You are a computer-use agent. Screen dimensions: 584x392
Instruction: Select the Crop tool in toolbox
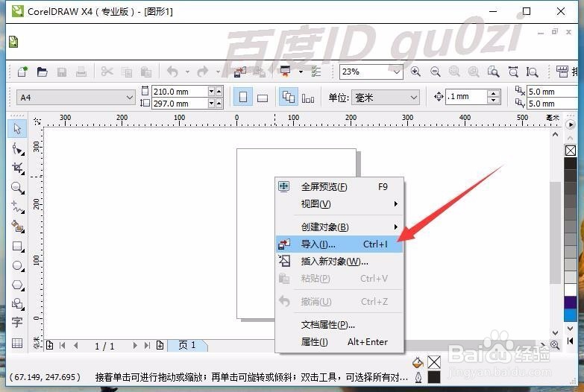click(17, 168)
